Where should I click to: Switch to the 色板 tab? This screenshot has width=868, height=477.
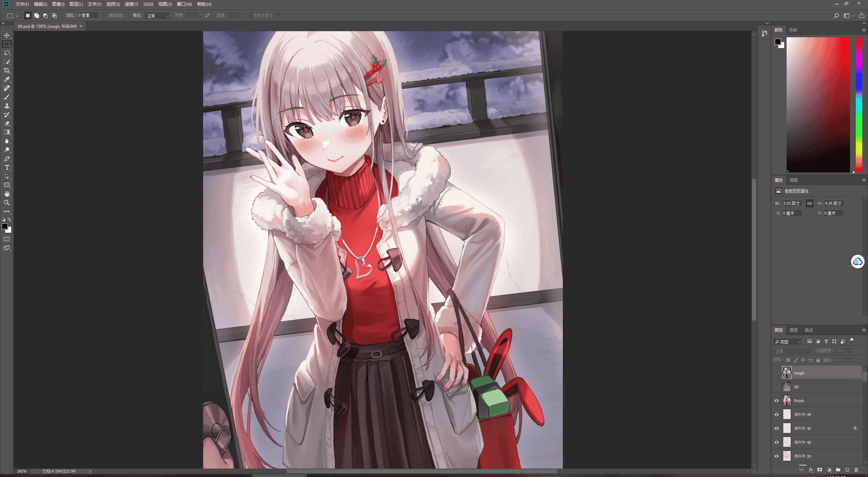pyautogui.click(x=793, y=30)
